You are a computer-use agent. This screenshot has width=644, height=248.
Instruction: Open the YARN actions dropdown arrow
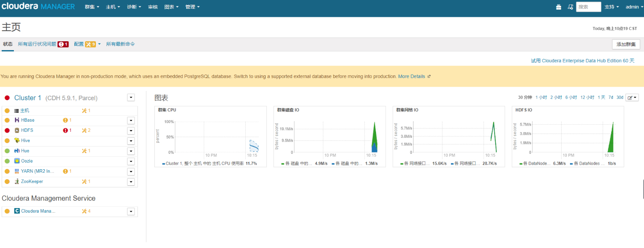131,172
